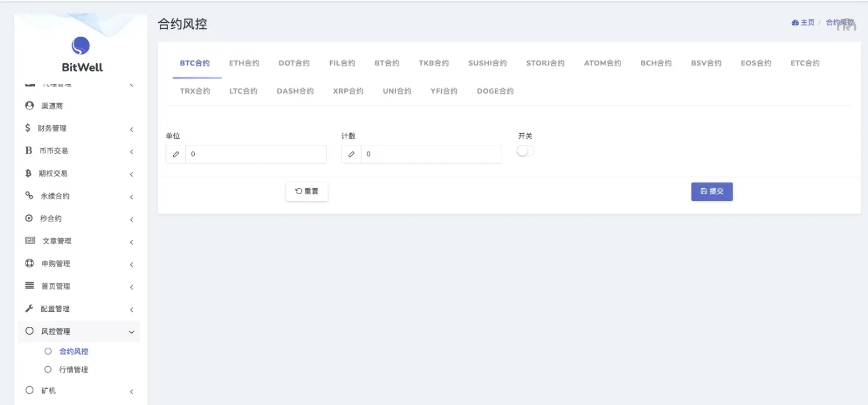868x405 pixels.
Task: Collapse the 风控管理 menu section
Action: (x=132, y=331)
